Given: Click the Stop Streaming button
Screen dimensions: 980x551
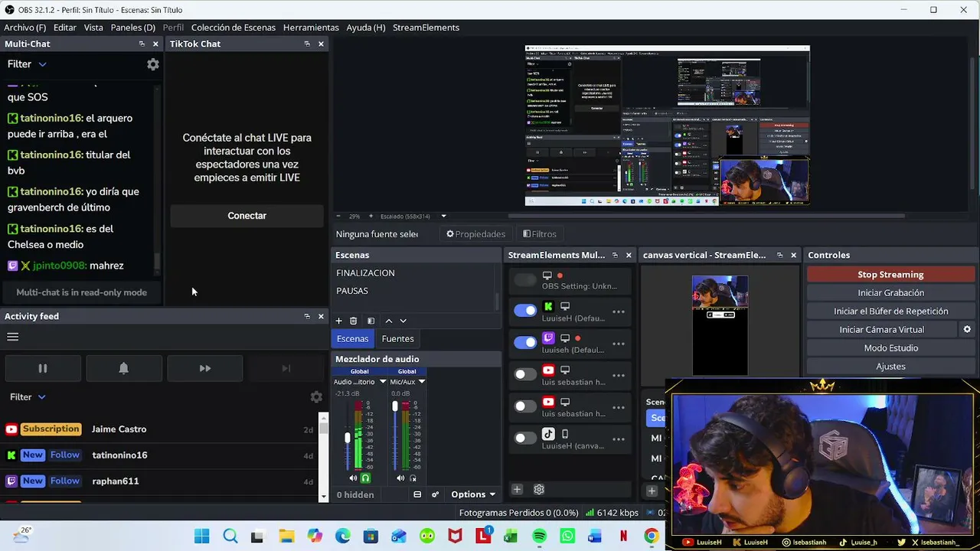Looking at the screenshot, I should click(x=890, y=275).
